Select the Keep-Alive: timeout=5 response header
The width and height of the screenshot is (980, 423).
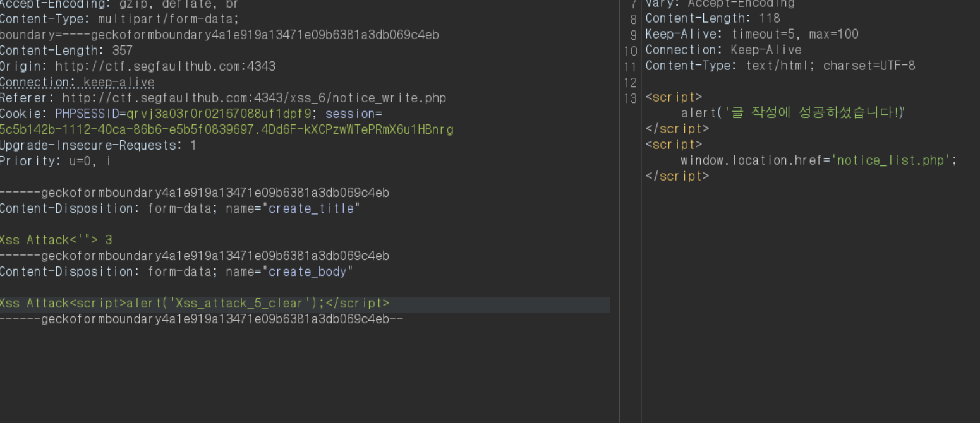tap(752, 34)
